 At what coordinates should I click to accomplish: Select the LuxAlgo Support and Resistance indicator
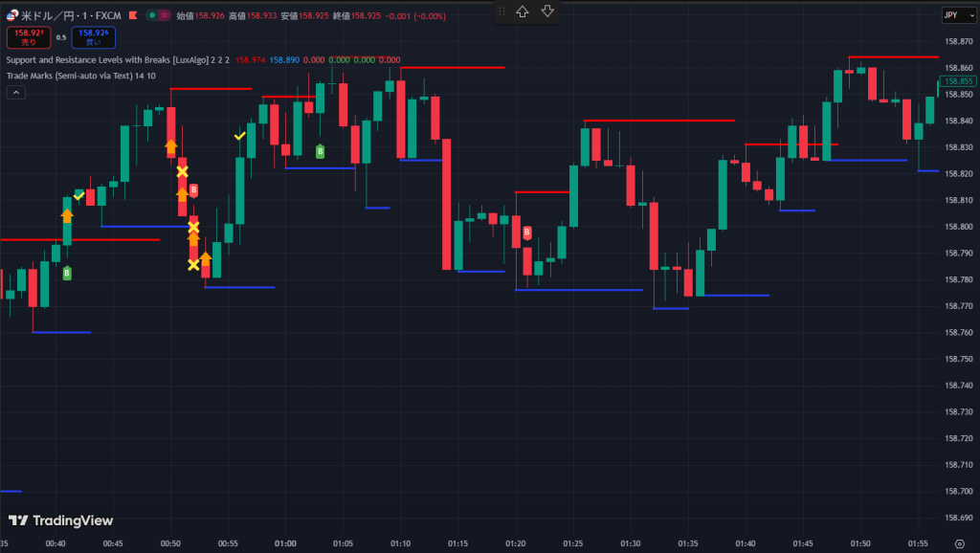point(107,59)
